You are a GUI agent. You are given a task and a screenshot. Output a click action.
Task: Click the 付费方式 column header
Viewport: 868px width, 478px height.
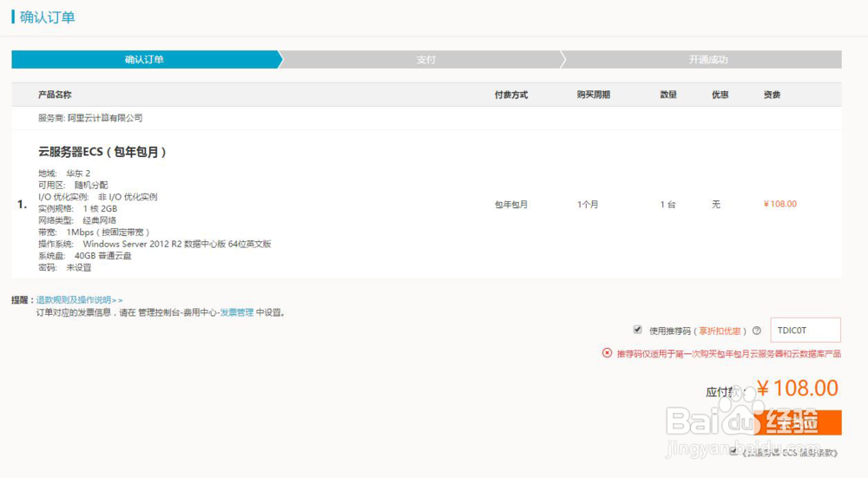(x=511, y=95)
